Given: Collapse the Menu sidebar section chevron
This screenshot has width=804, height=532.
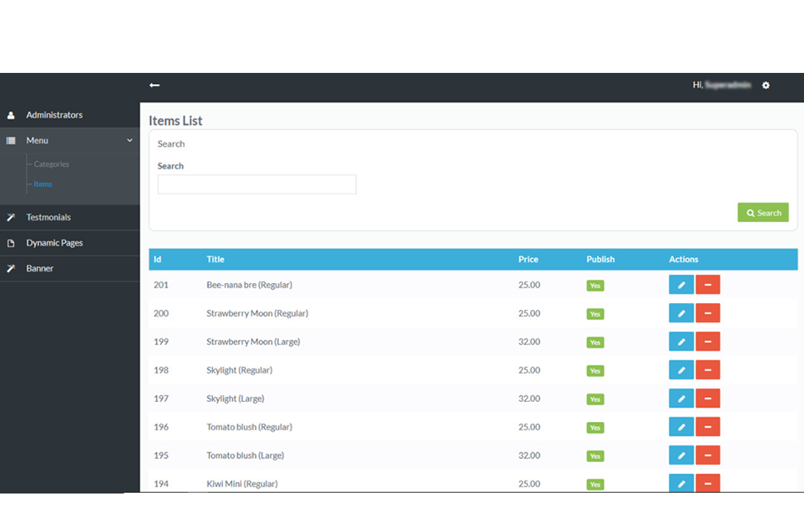Looking at the screenshot, I should [x=130, y=140].
